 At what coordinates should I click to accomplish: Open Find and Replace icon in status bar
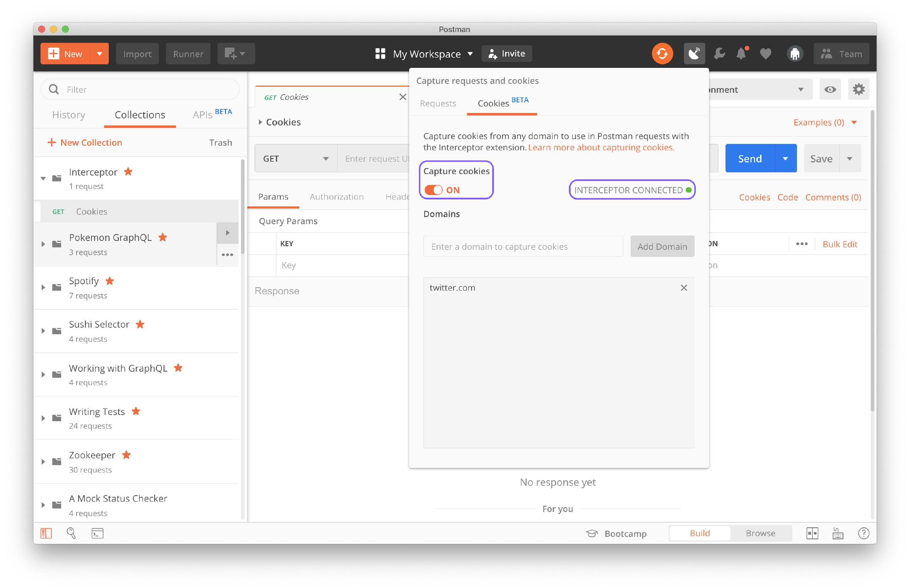pyautogui.click(x=71, y=533)
